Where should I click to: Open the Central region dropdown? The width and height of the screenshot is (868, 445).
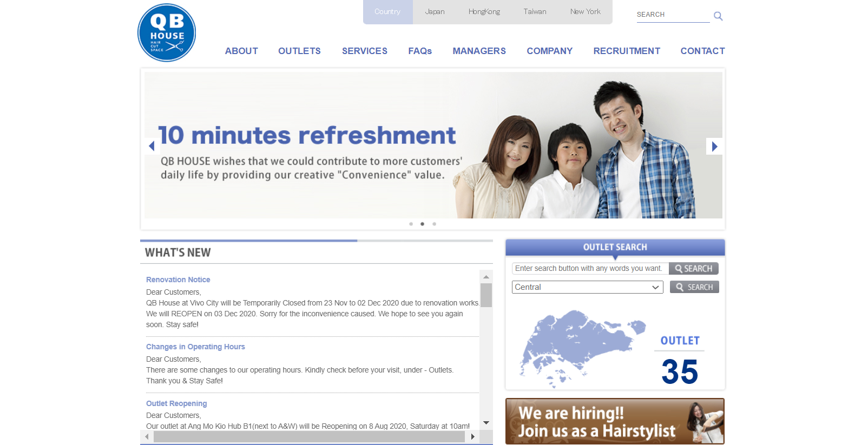[x=587, y=287]
